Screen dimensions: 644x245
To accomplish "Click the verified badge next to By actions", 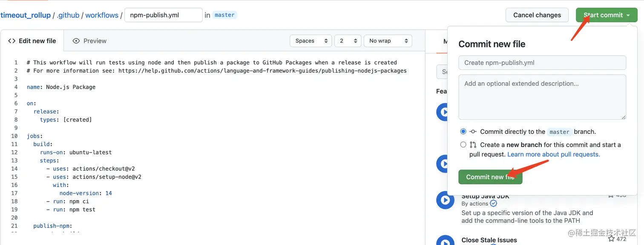I will (x=493, y=204).
